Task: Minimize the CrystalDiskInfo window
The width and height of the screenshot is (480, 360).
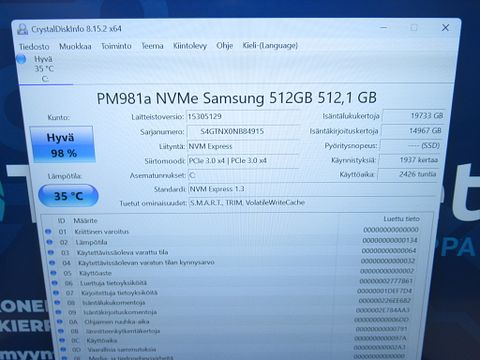Action: (x=384, y=27)
